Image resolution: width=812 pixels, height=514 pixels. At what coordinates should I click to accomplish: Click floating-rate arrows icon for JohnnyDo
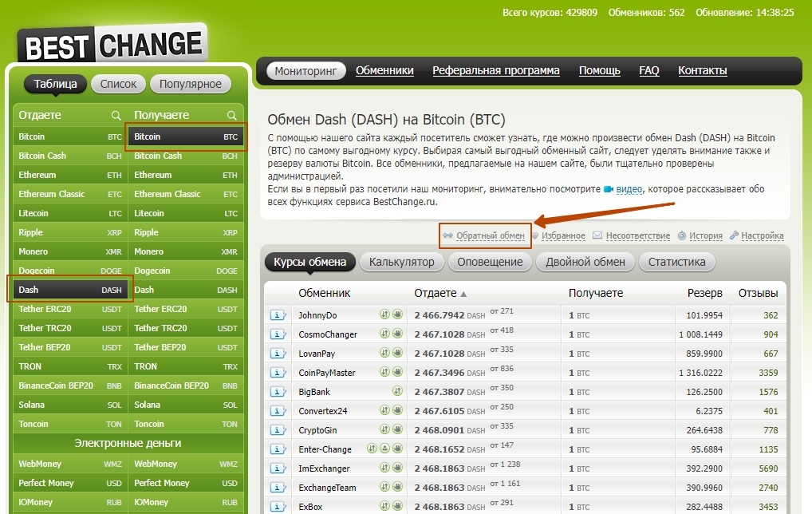[384, 314]
